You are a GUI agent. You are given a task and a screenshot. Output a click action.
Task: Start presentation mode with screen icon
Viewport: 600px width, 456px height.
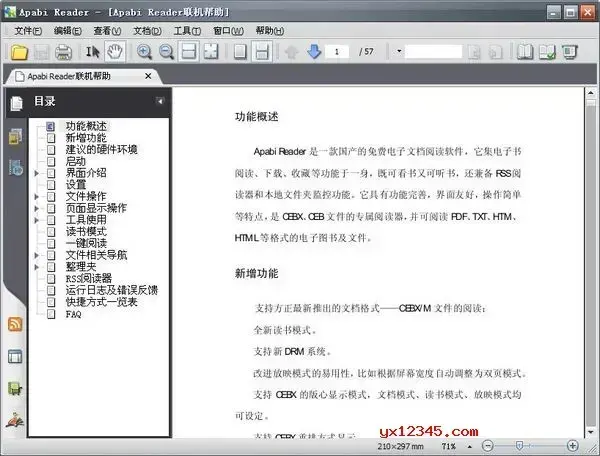570,52
